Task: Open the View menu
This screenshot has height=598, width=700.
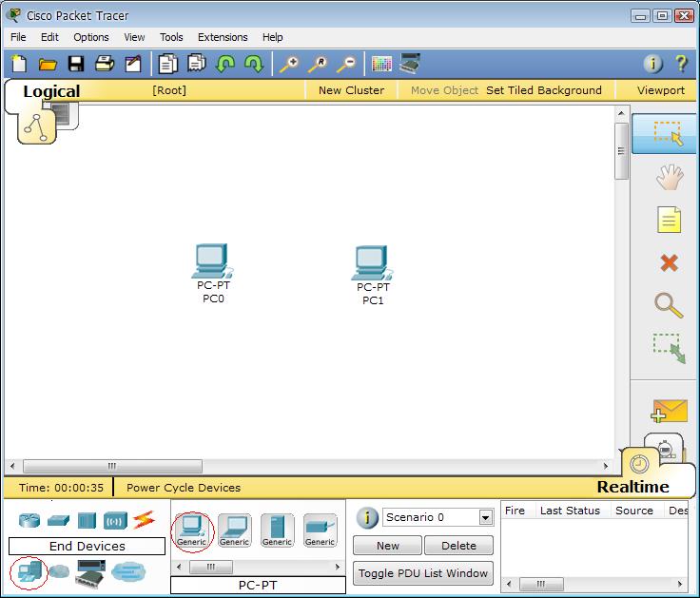Action: click(x=134, y=37)
